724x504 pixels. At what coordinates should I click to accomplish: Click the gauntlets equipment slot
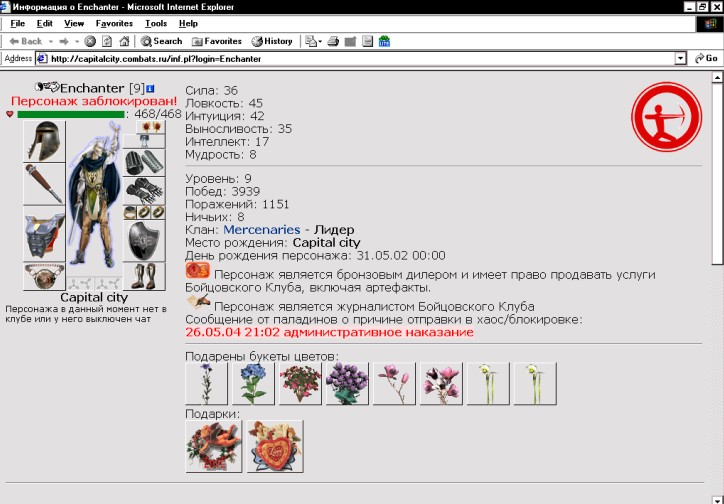[x=144, y=190]
